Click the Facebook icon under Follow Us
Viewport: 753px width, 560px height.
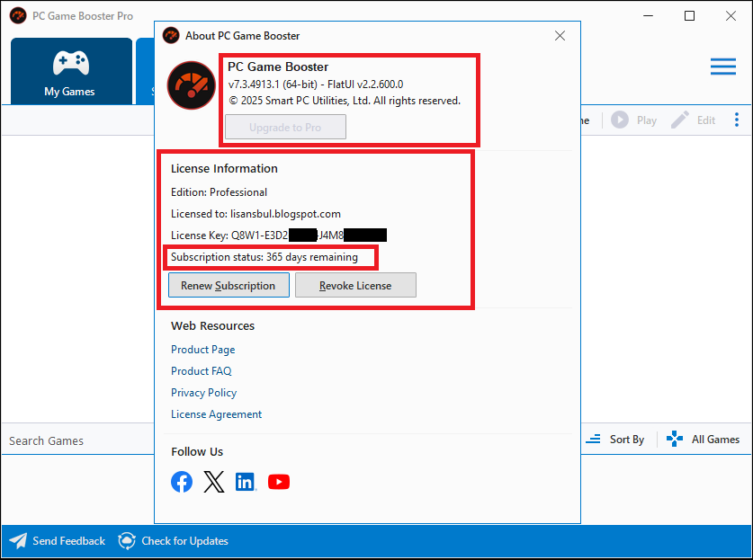pyautogui.click(x=182, y=482)
